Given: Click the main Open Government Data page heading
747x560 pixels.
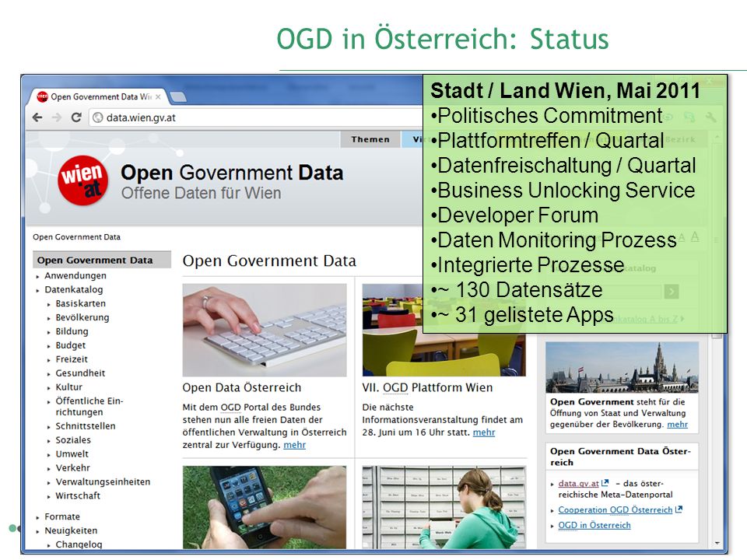Looking at the screenshot, I should point(269,261).
